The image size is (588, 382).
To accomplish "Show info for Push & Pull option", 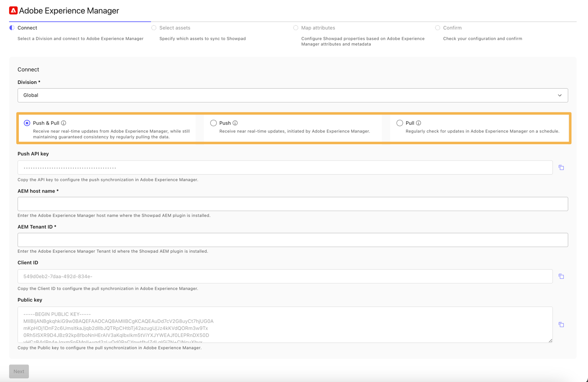I will pos(64,123).
